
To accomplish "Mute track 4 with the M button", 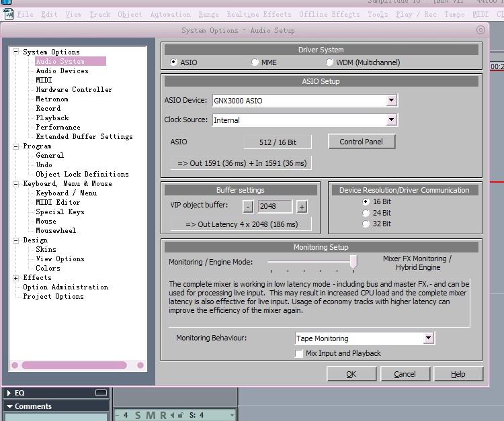I will (150, 416).
